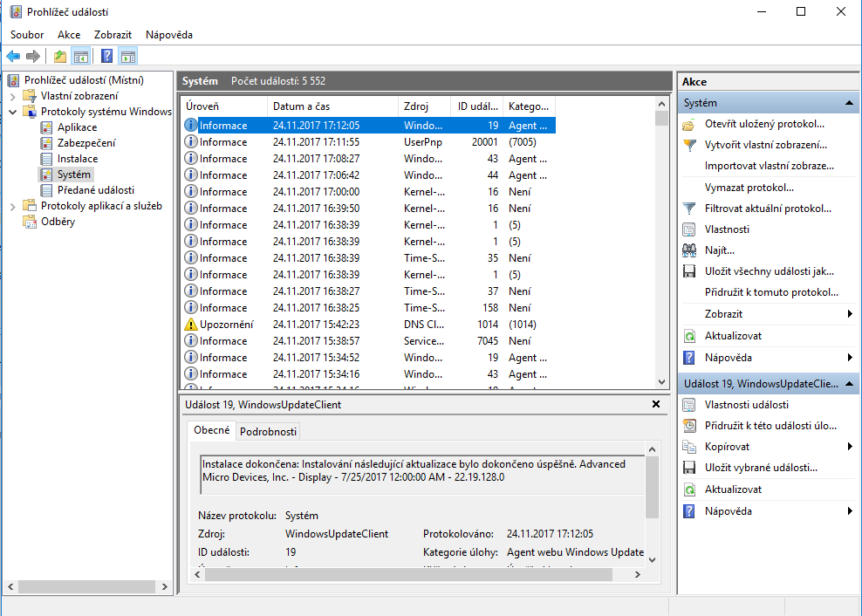Expand the Protokoly aplikací a služeb node
Viewport: 862px width, 616px height.
(x=13, y=206)
